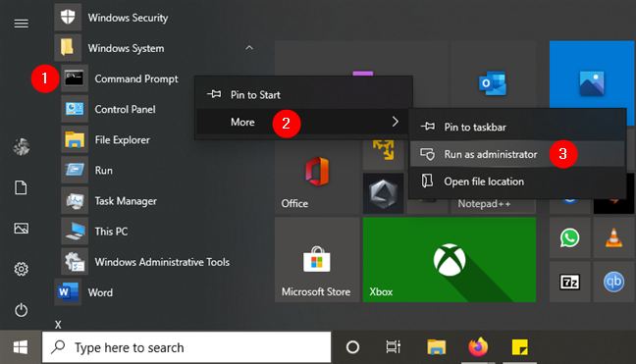The height and width of the screenshot is (364, 636).
Task: Open Documents from Start sidebar
Action: 21,187
